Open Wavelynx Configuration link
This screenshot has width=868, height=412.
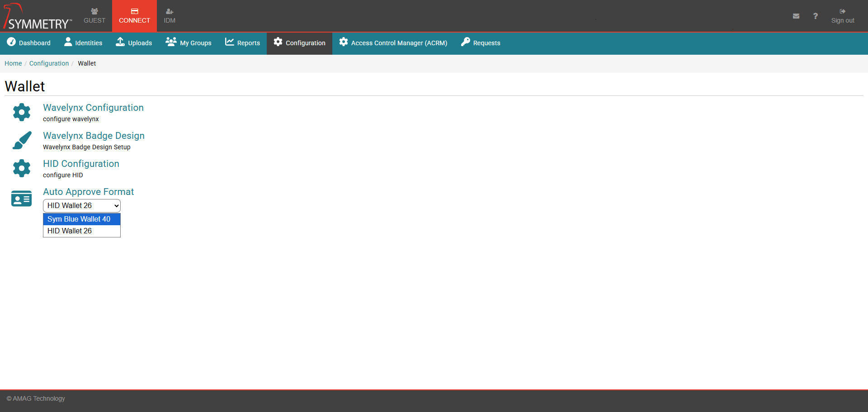point(93,108)
